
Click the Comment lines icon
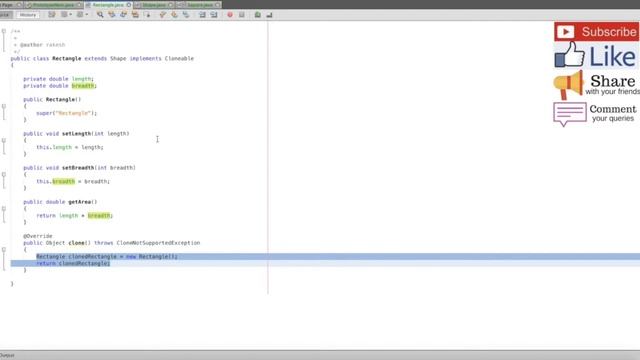pyautogui.click(x=258, y=15)
